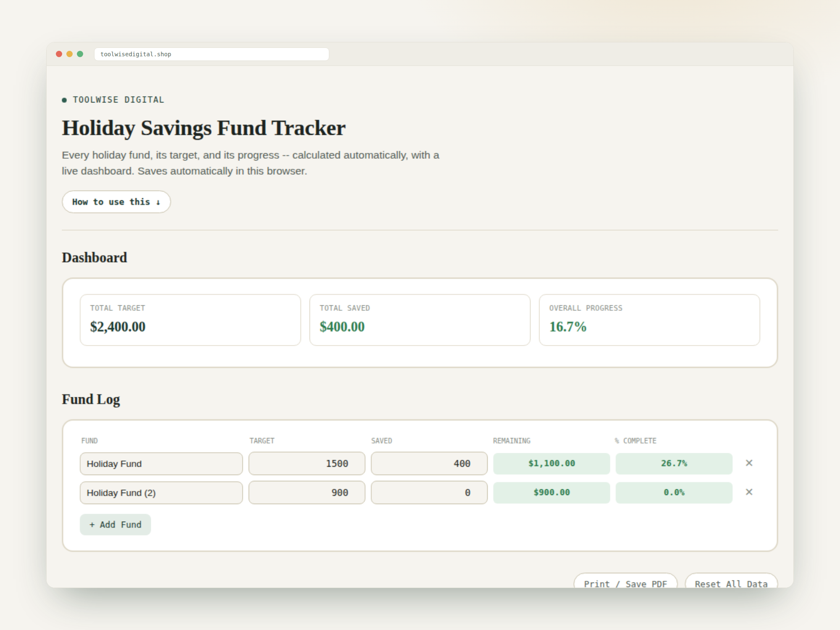Click the yellow minimize window dot
840x630 pixels.
pos(70,54)
